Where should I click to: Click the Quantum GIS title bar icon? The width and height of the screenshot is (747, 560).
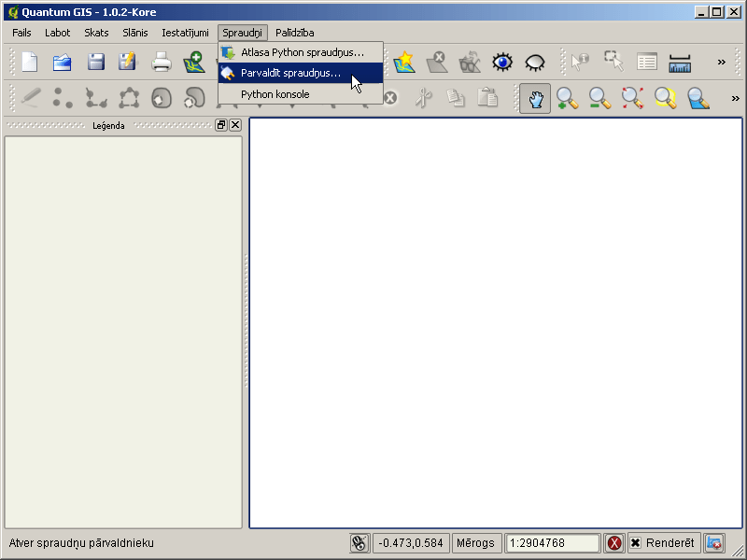tap(13, 12)
